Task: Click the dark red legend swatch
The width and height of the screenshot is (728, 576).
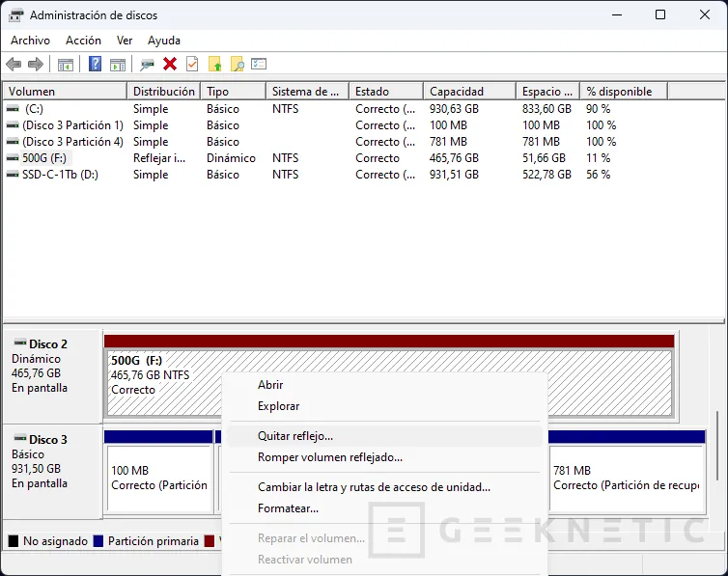Action: [210, 540]
